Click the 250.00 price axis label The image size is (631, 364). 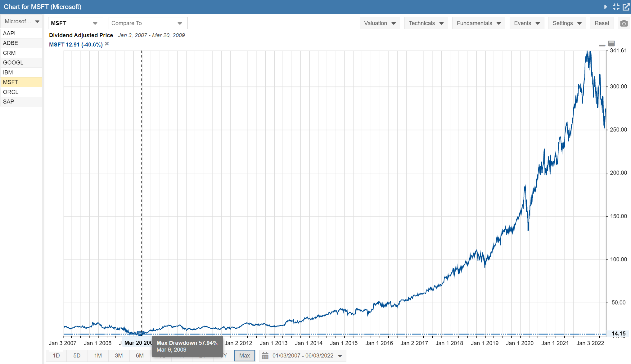coord(618,130)
